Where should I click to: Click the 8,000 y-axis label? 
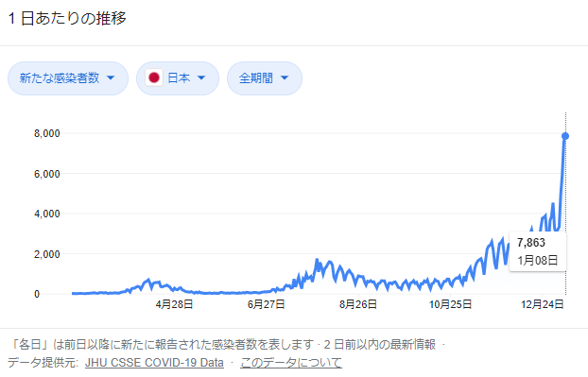pos(47,133)
